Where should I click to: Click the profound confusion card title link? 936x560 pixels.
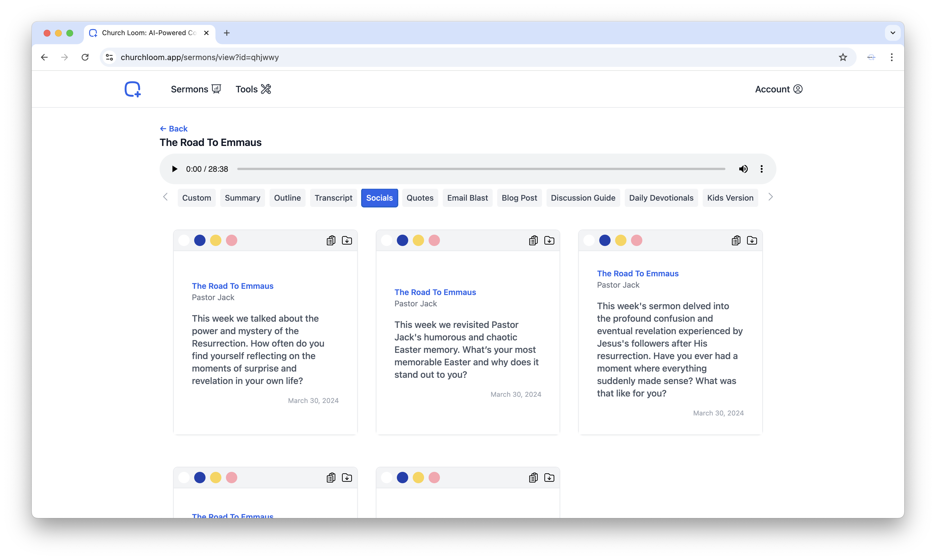(638, 273)
